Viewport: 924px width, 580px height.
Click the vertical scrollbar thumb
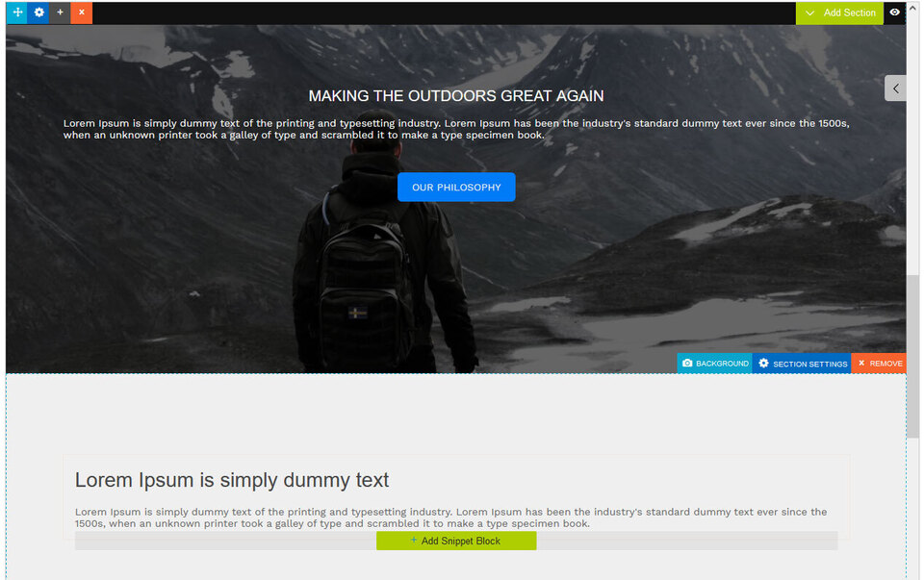(913, 356)
